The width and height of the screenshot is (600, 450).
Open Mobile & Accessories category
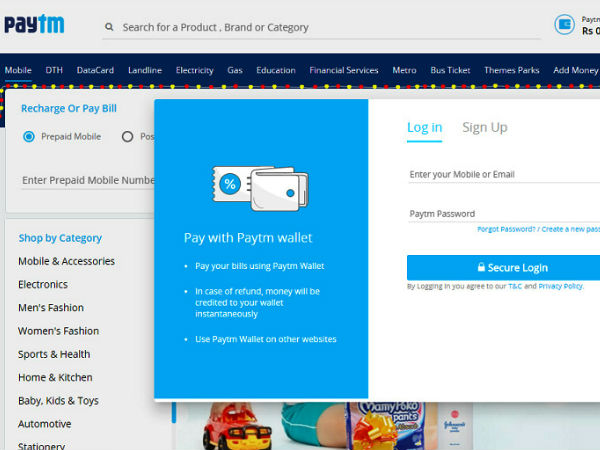tap(66, 261)
